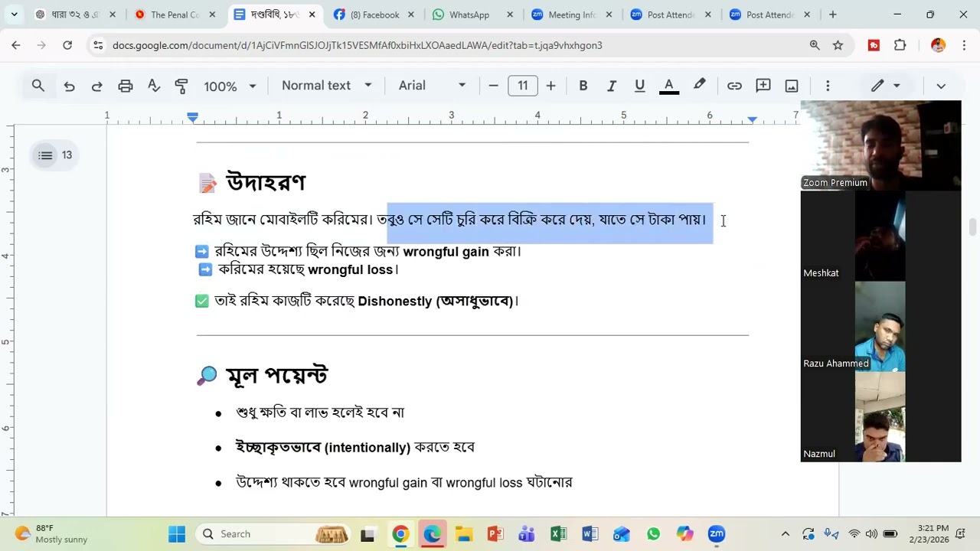
Task: Toggle italic formatting
Action: [x=612, y=86]
